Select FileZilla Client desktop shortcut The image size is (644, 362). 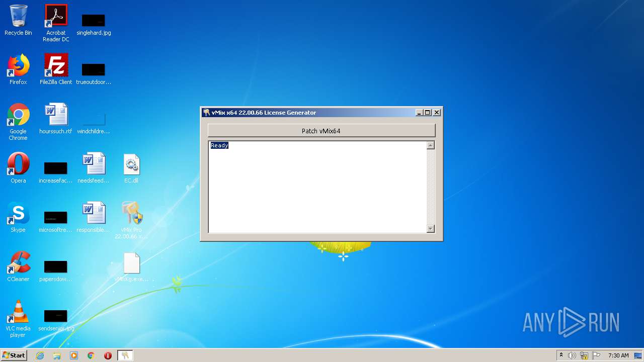coord(56,69)
